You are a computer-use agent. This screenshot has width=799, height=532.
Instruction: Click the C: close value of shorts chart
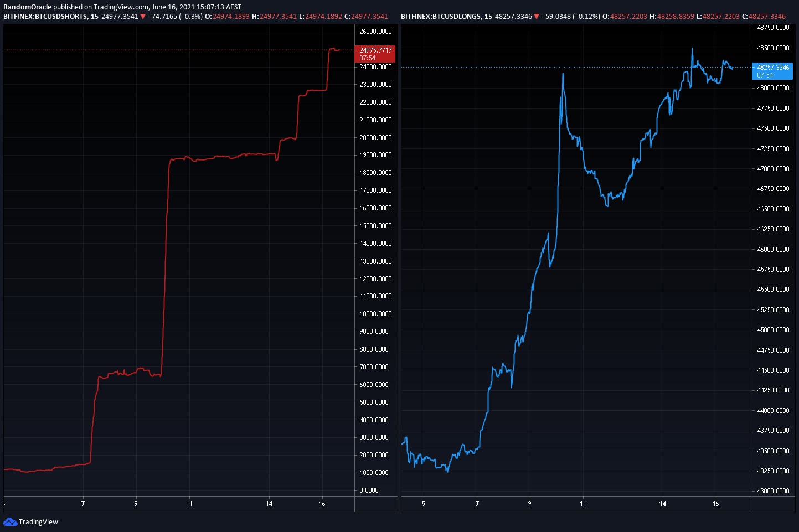coord(366,17)
